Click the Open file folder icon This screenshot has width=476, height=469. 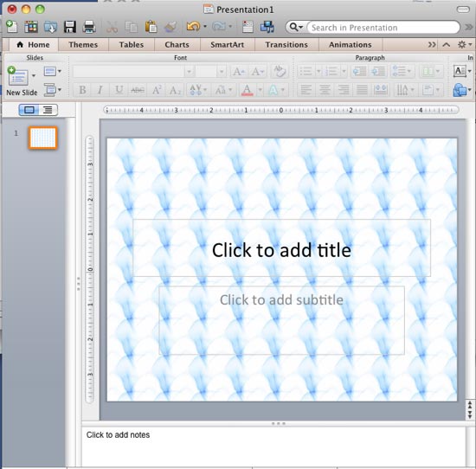tap(50, 27)
